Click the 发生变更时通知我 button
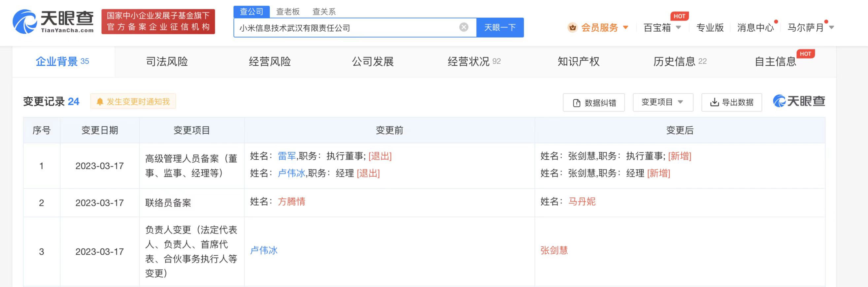 click(133, 101)
